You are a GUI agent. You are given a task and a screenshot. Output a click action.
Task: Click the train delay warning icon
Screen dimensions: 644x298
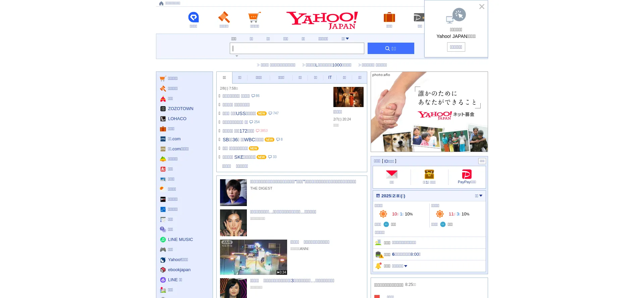[379, 254]
